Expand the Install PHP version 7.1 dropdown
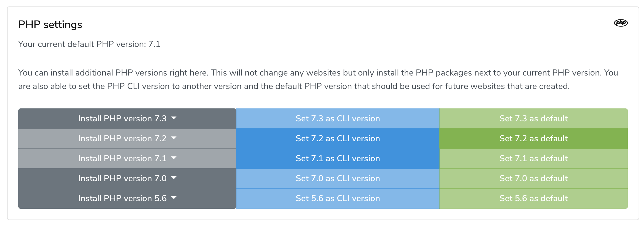The image size is (644, 226). click(x=127, y=158)
